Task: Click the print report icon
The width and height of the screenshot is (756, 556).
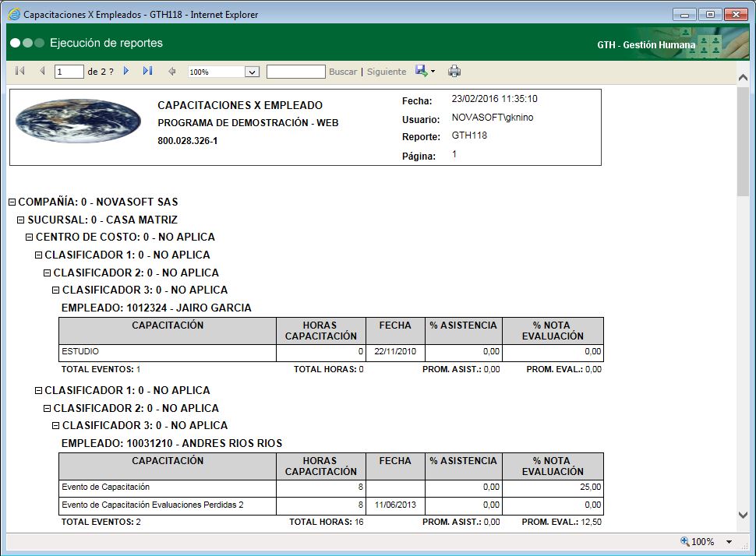Action: 454,71
